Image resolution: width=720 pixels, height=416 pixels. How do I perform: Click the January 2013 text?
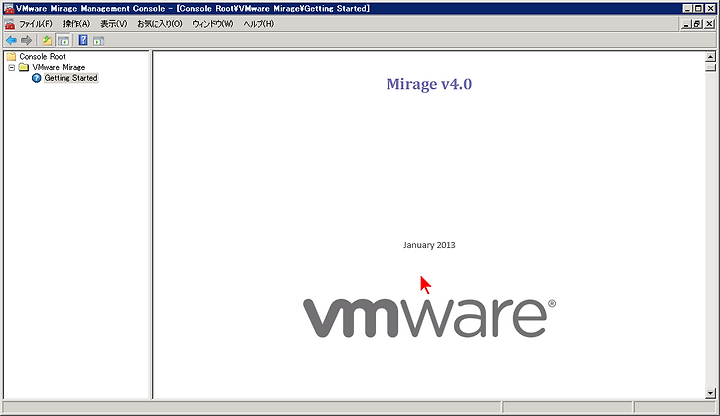(x=429, y=245)
